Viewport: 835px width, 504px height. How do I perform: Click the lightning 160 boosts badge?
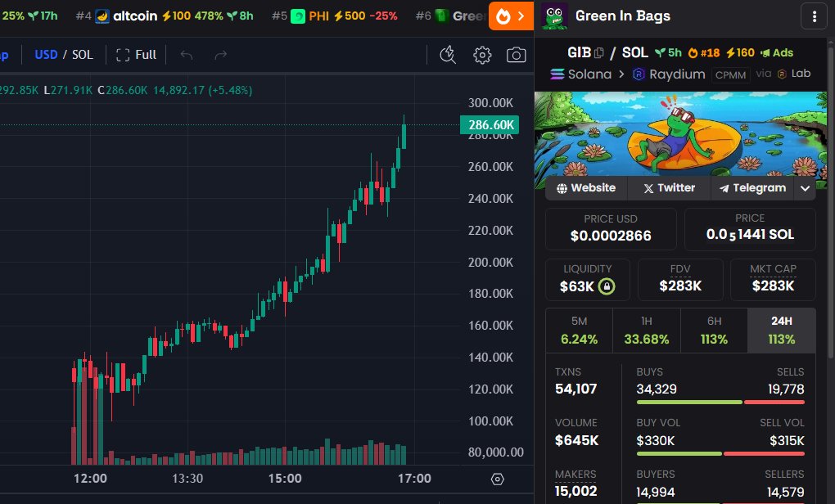740,52
